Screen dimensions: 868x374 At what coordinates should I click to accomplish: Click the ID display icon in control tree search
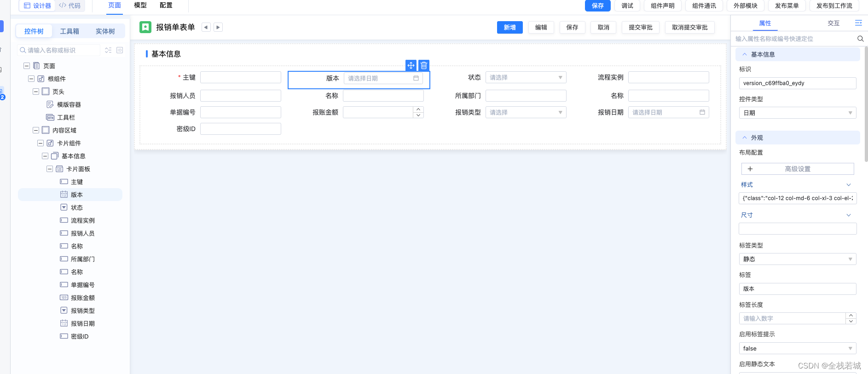tap(120, 50)
